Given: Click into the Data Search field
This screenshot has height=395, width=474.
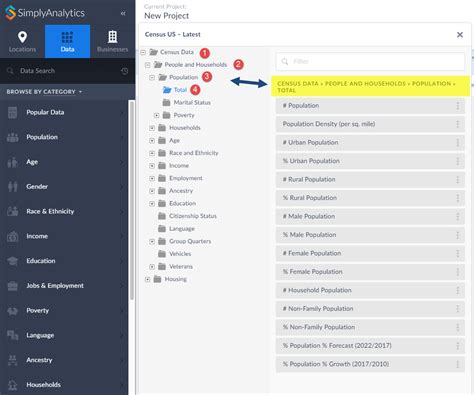Looking at the screenshot, I should click(x=63, y=71).
